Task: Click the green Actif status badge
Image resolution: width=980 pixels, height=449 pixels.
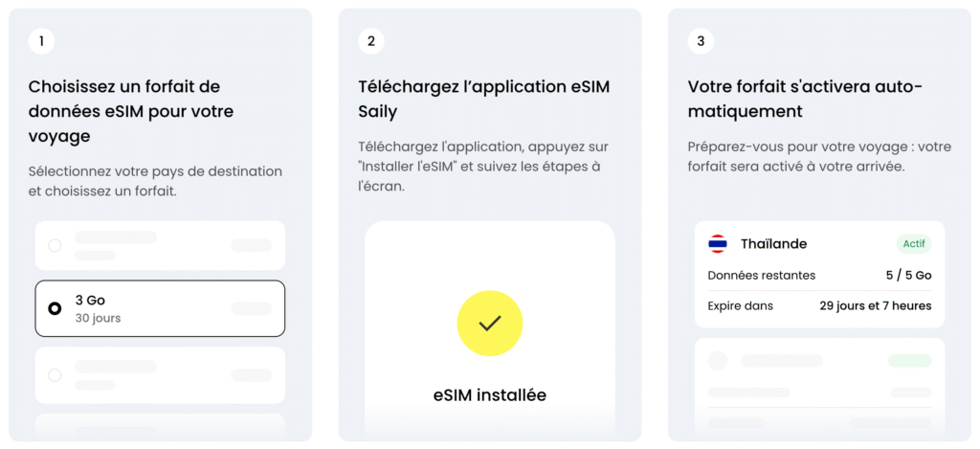Action: [914, 244]
